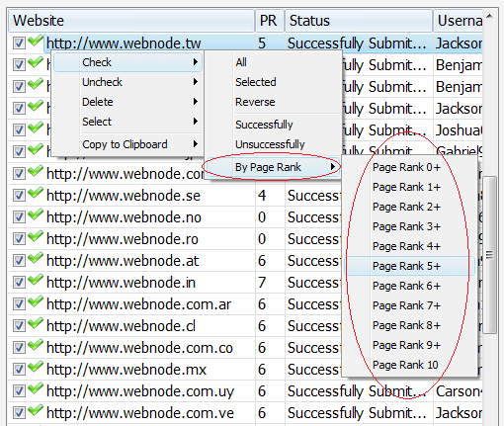
Task: Select Page Rank 9+ option
Action: coord(409,345)
